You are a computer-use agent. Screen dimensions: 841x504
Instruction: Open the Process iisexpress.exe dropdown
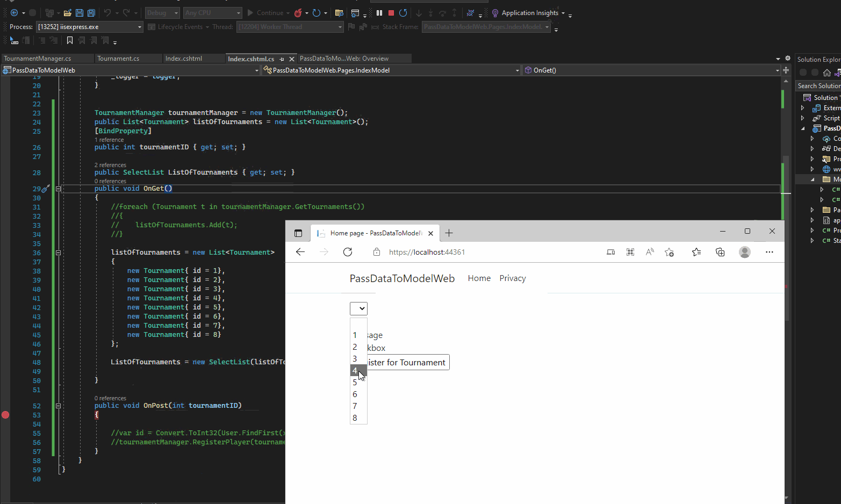pyautogui.click(x=90, y=27)
